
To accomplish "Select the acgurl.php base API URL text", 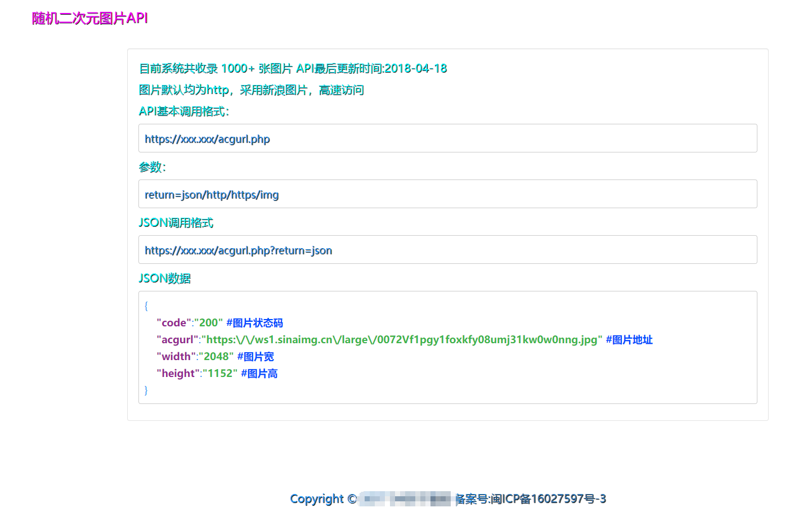I will pyautogui.click(x=207, y=139).
